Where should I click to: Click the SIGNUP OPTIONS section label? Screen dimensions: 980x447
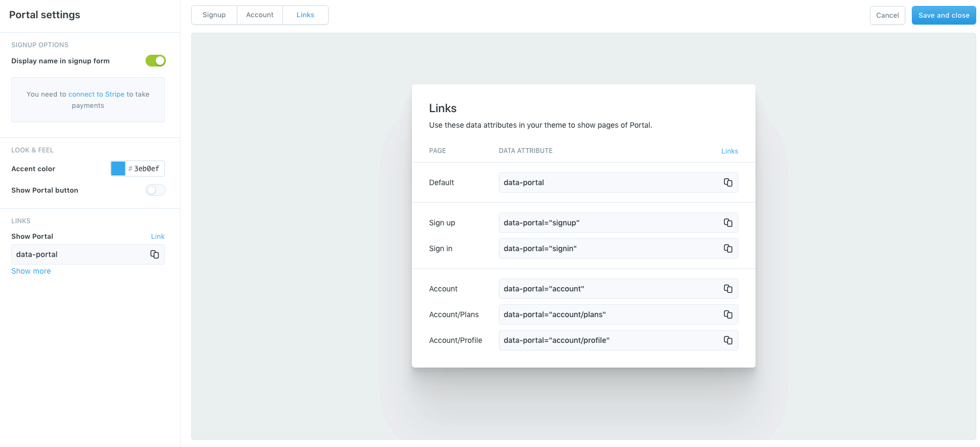click(40, 45)
